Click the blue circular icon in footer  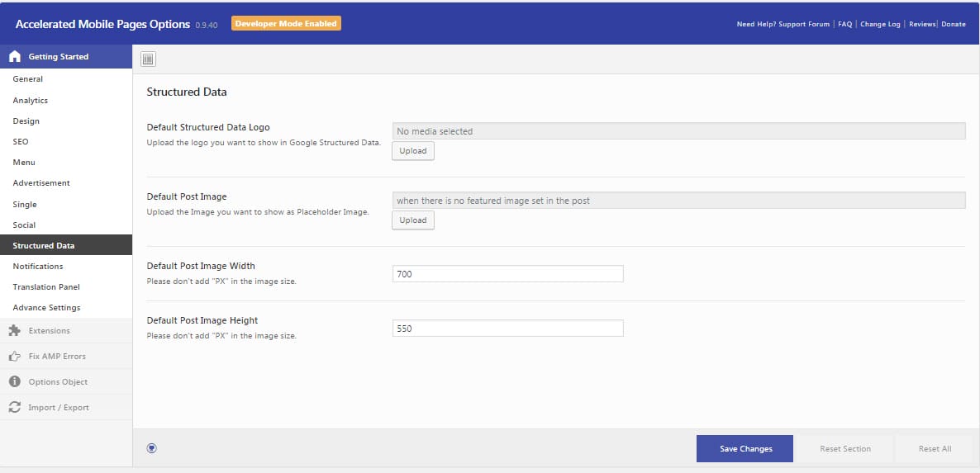pyautogui.click(x=151, y=448)
